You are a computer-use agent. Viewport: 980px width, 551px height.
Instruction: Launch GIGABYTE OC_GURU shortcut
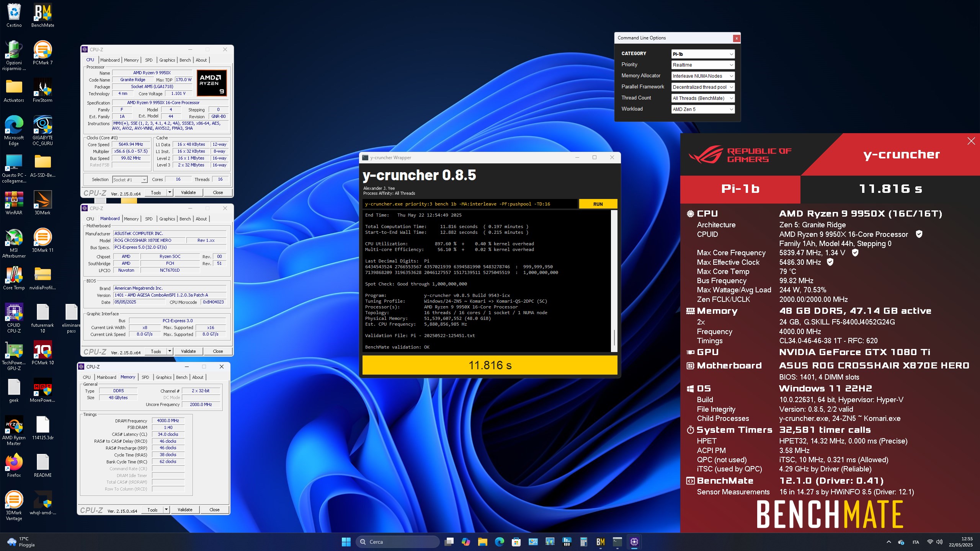tap(42, 130)
